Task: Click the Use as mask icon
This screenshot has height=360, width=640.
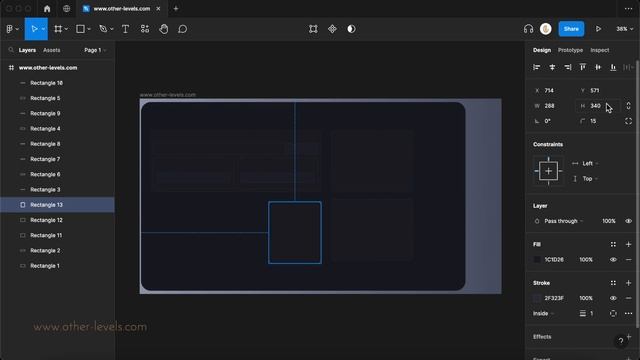Action: pos(351,29)
